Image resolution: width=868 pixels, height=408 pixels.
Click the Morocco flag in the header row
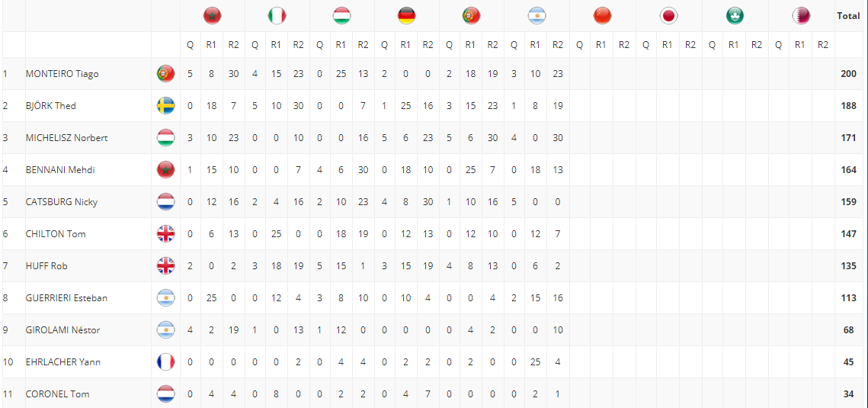[x=213, y=17]
